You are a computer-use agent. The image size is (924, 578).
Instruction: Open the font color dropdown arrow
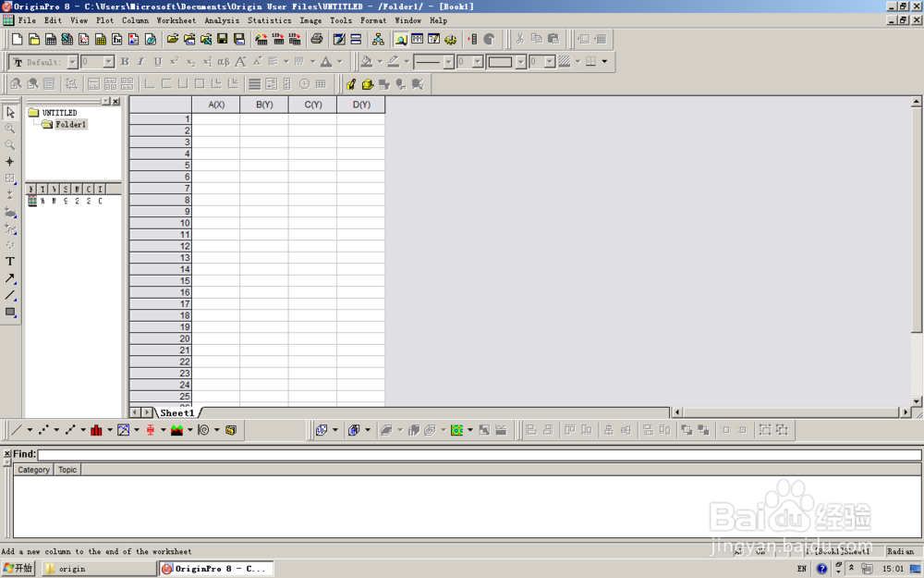339,61
